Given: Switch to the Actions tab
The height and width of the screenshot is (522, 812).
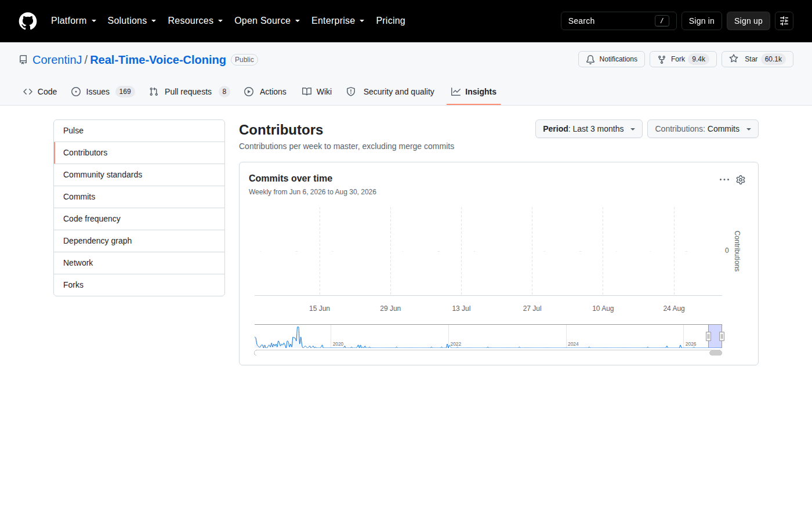Looking at the screenshot, I should (x=265, y=92).
